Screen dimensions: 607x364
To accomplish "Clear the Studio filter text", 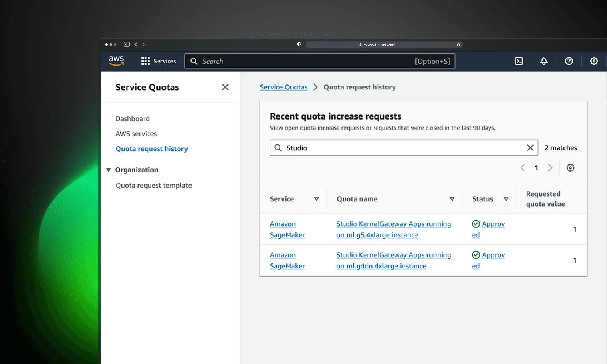I will click(x=530, y=148).
